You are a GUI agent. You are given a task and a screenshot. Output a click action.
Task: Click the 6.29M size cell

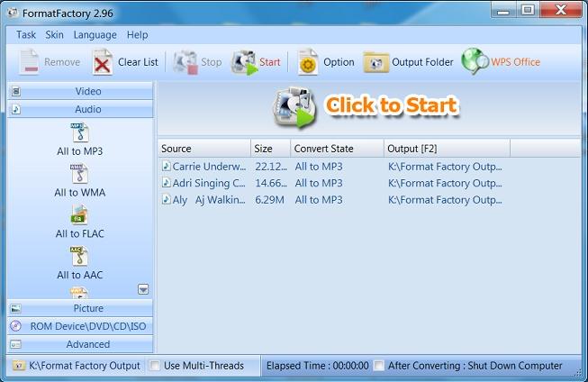tap(269, 200)
